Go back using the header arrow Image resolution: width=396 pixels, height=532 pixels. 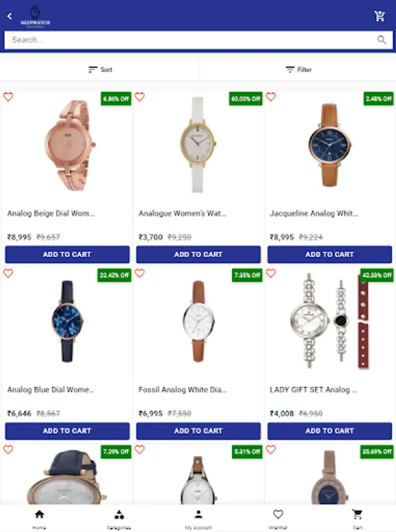tap(9, 16)
